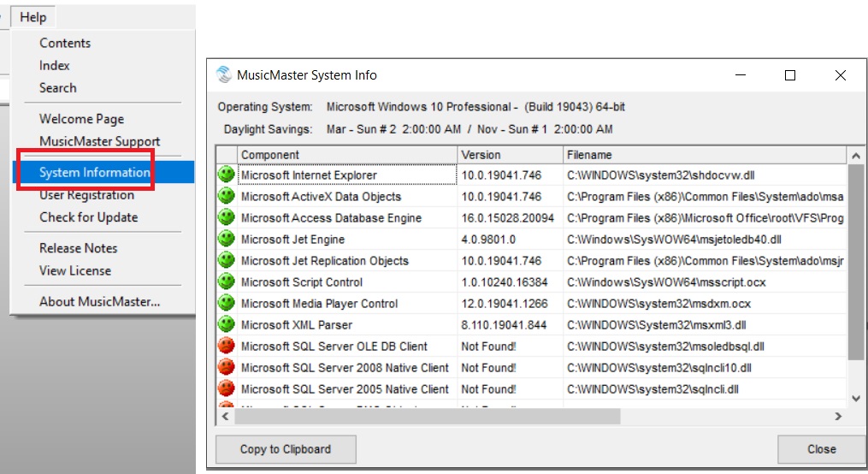This screenshot has width=868, height=474.
Task: Sort by the Filename column header
Action: pos(704,155)
